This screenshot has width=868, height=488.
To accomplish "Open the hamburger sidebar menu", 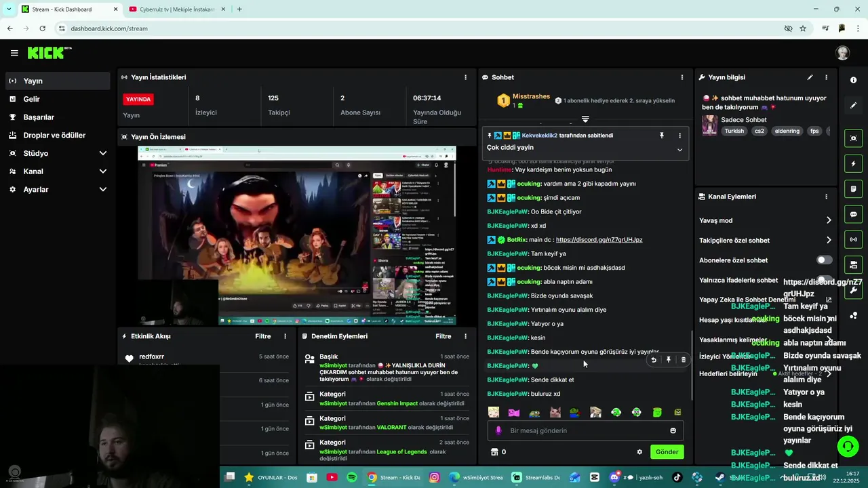I will click(x=14, y=53).
